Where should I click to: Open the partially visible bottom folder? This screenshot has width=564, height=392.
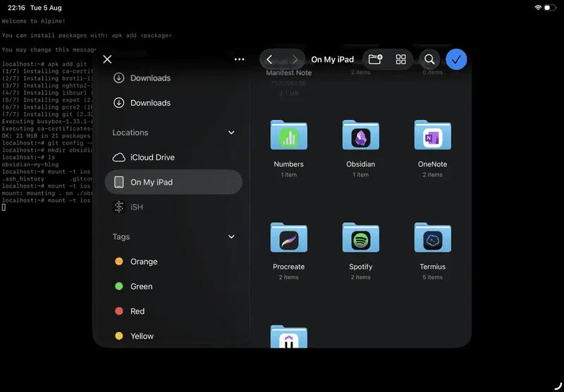(x=289, y=336)
